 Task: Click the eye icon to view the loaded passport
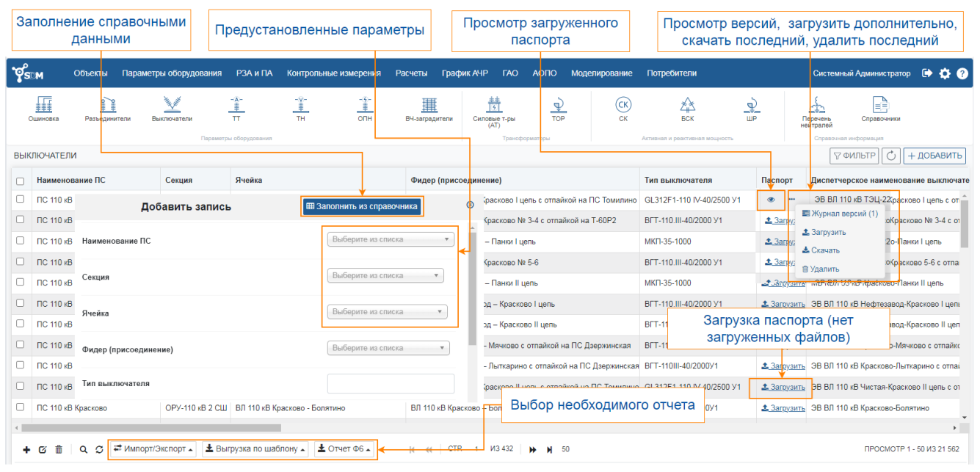(770, 199)
